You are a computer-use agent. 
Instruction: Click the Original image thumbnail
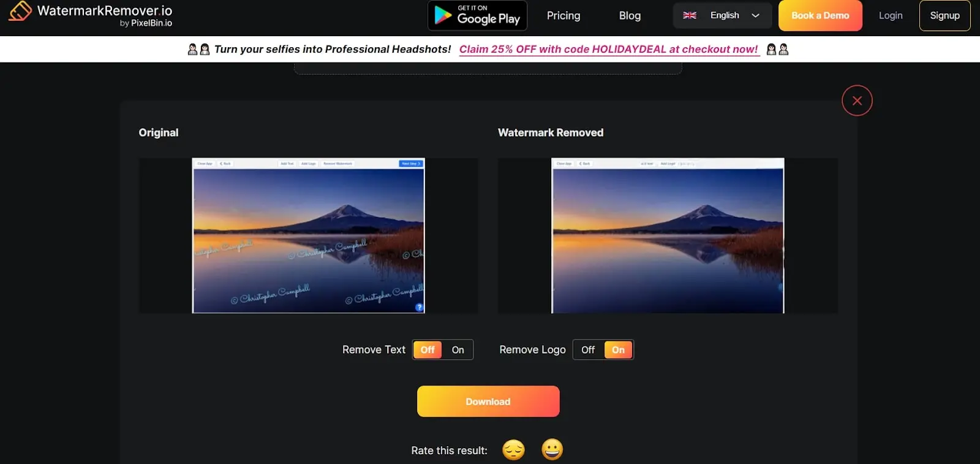point(309,235)
